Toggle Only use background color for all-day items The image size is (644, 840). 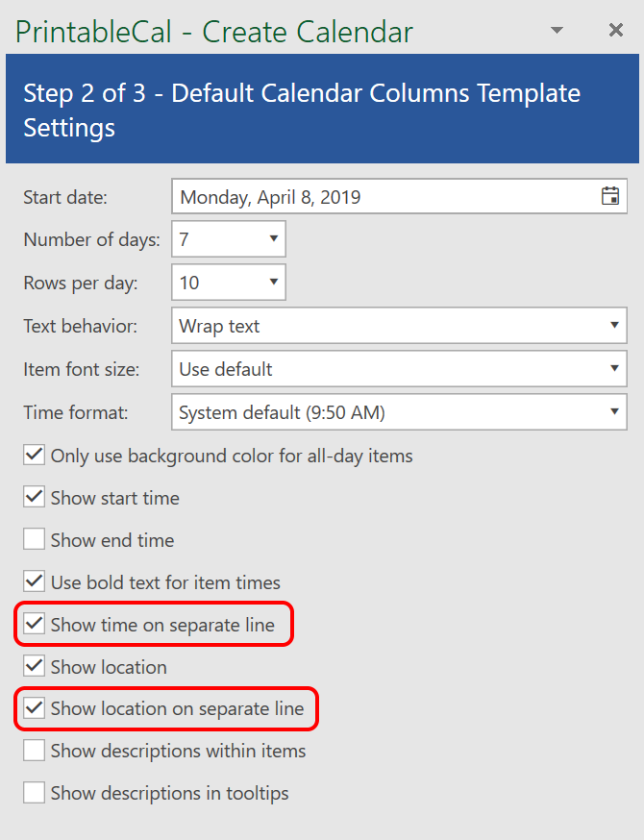coord(35,456)
